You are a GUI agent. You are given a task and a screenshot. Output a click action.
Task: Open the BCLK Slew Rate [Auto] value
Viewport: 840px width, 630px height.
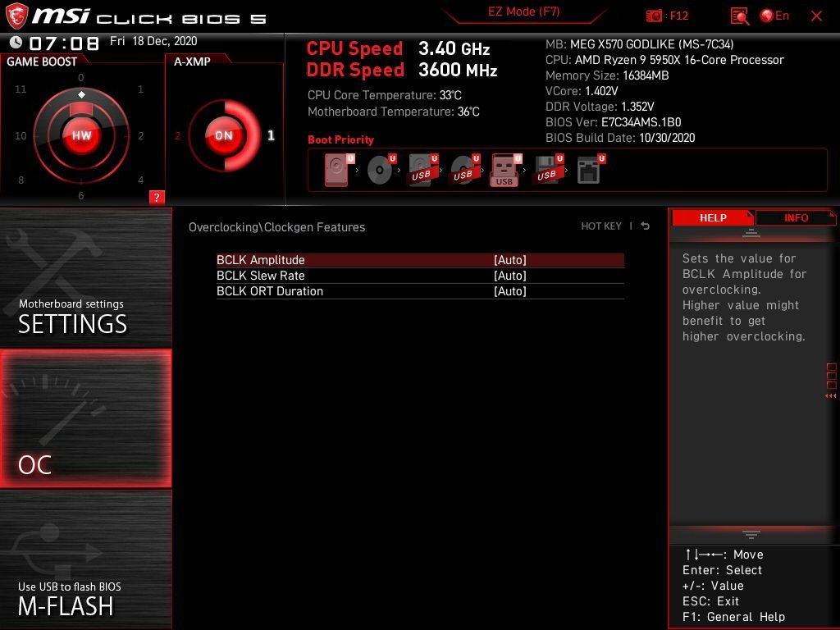[x=510, y=276]
